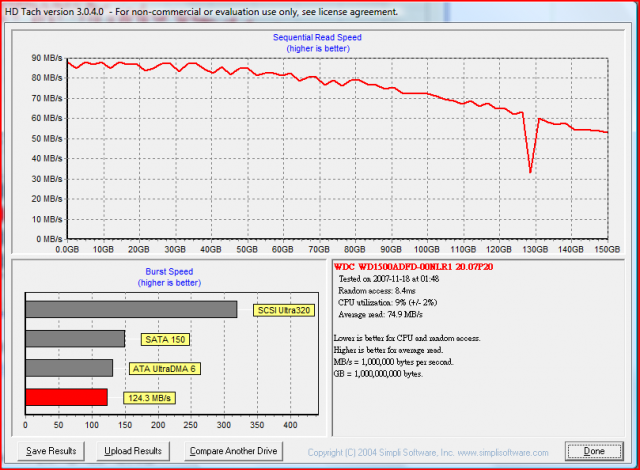Screen dimensions: 640x470
Task: Select the SATA 150 yellow label
Action: tap(165, 339)
